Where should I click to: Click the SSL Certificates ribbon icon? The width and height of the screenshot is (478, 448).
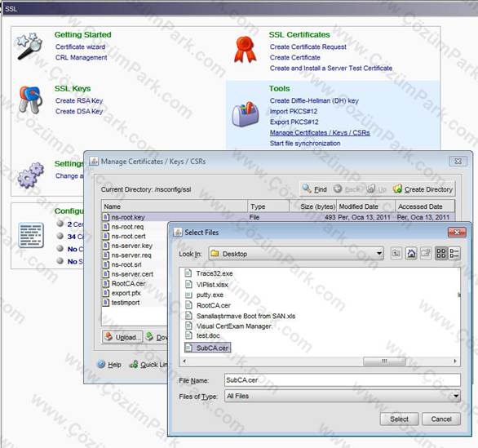coord(245,50)
